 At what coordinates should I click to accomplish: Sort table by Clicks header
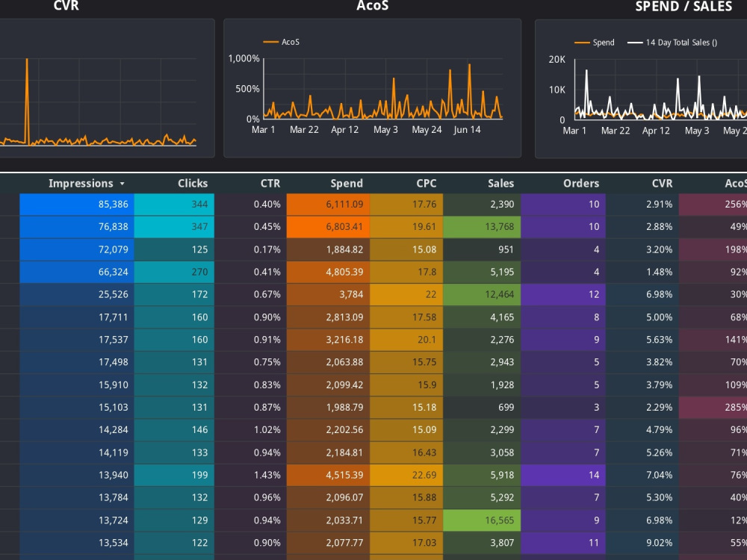[193, 184]
